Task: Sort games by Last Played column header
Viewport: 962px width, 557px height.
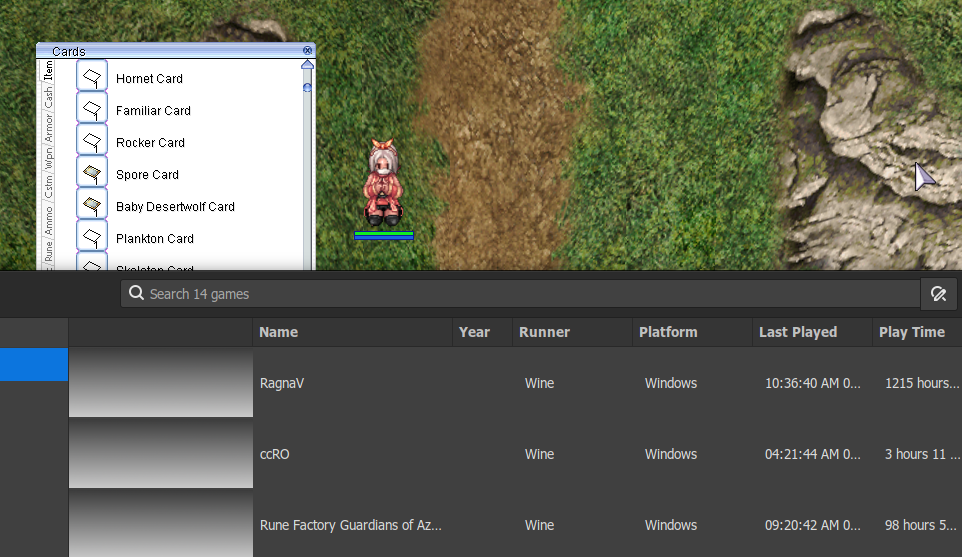Action: pyautogui.click(x=812, y=332)
